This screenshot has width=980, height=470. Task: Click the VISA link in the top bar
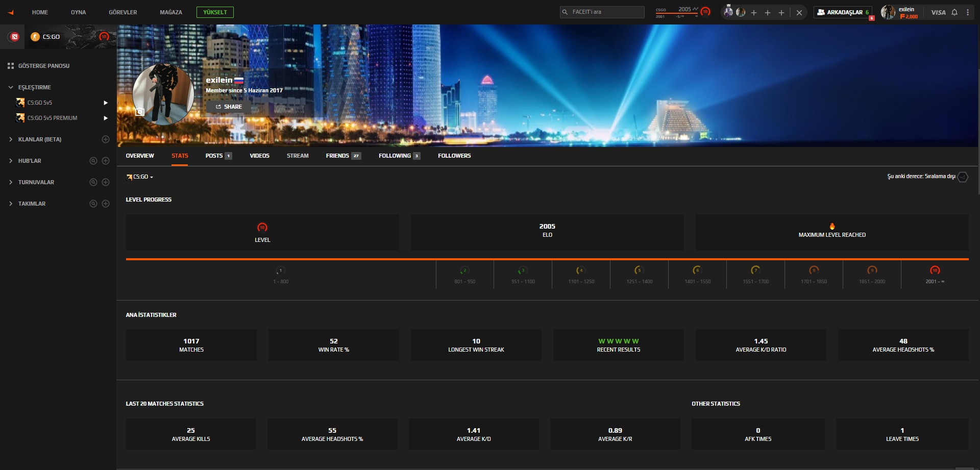[x=938, y=12]
